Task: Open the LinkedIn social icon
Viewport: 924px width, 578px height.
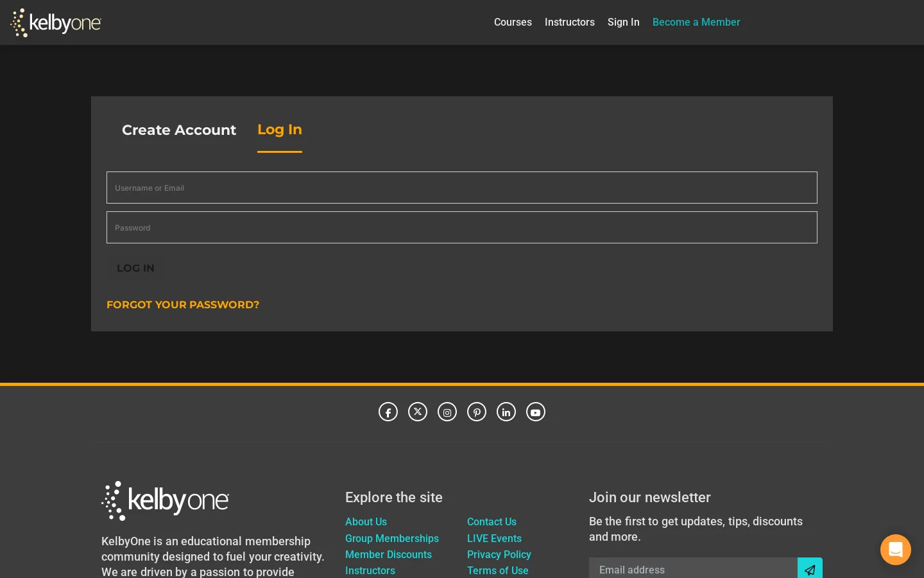Action: click(x=506, y=412)
